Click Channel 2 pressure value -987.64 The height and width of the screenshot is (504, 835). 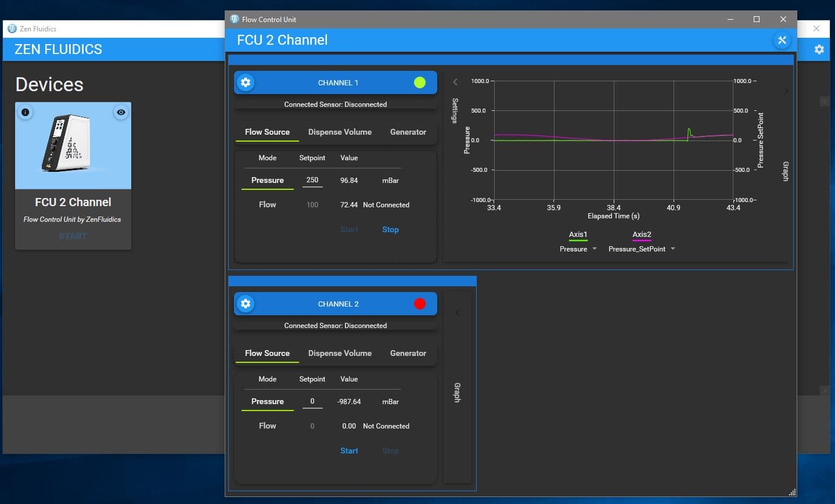(349, 402)
